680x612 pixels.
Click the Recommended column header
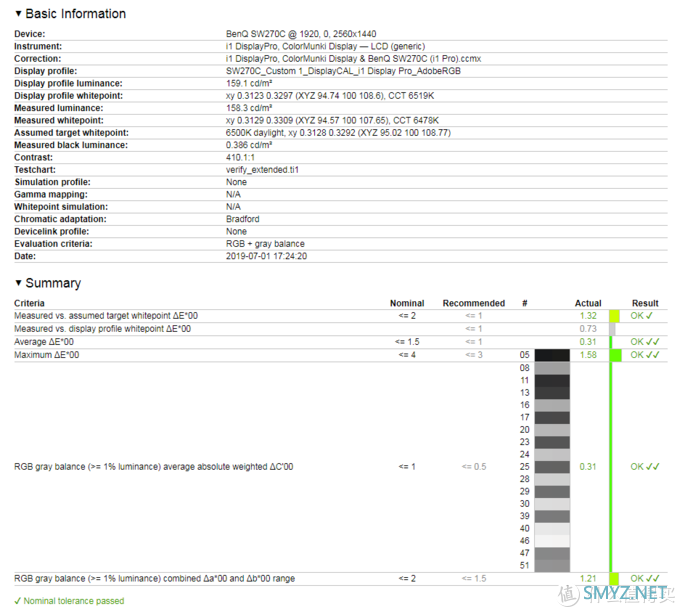[474, 304]
